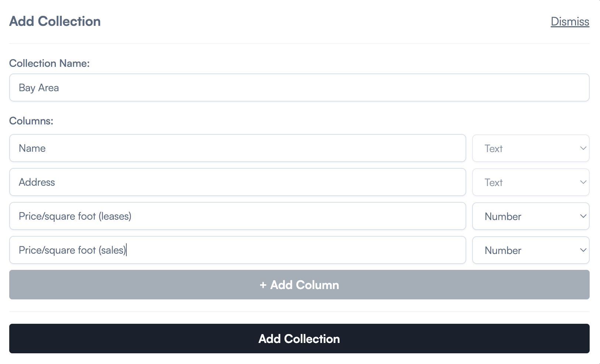Click the Address column text field

click(237, 182)
